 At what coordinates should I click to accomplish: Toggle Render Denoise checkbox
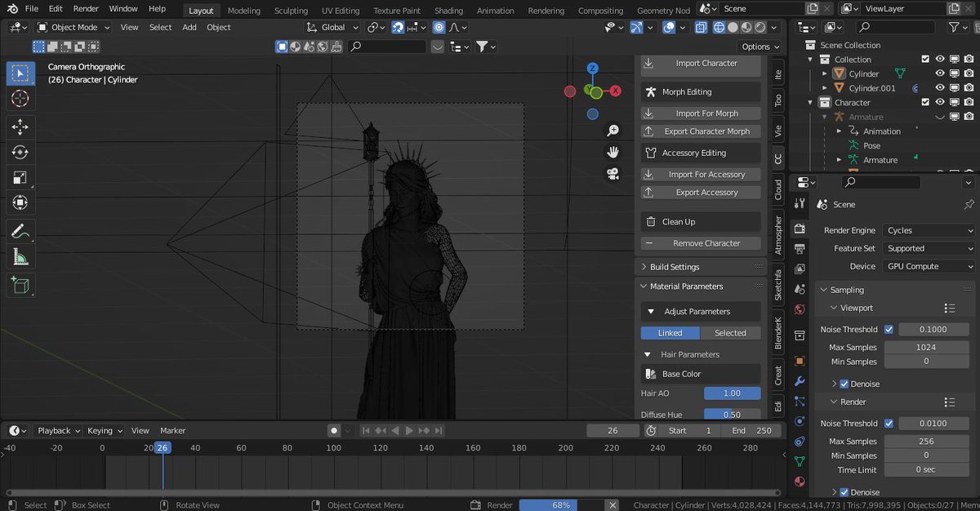(844, 492)
